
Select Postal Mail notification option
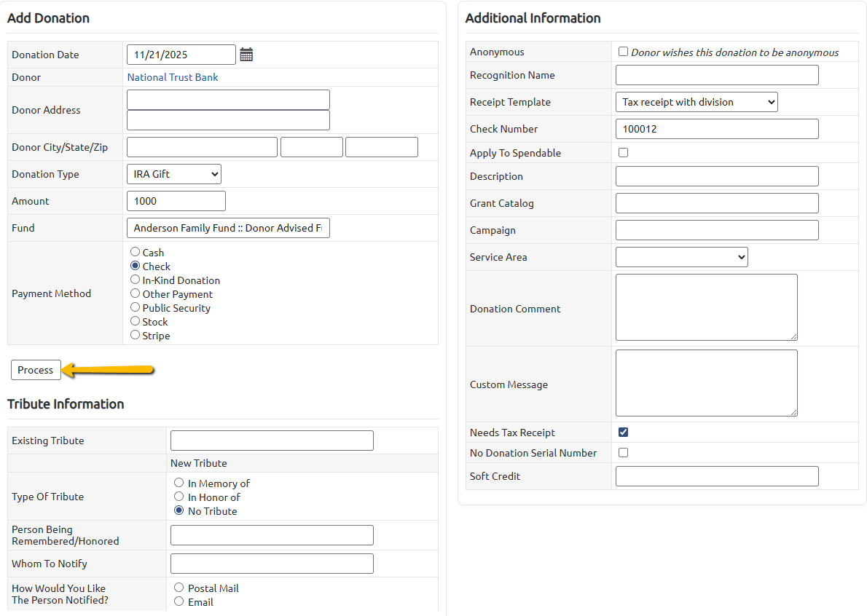tap(178, 588)
